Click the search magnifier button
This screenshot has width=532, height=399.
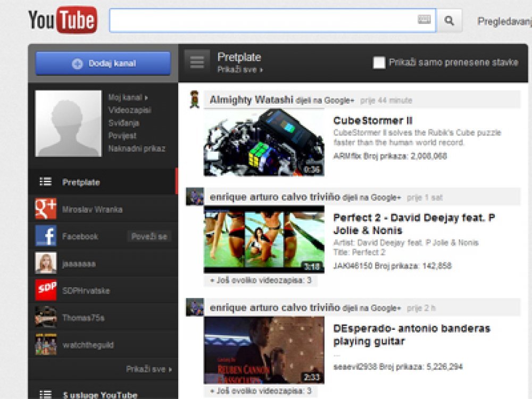point(449,21)
